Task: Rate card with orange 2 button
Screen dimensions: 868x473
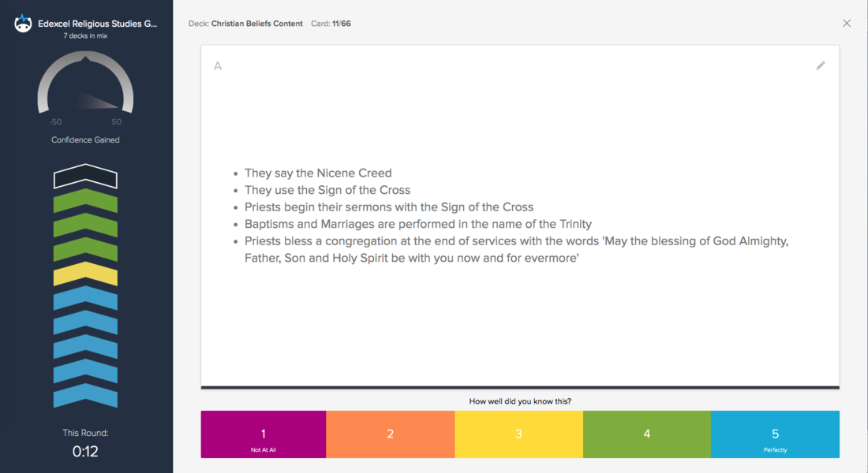Action: click(x=391, y=434)
